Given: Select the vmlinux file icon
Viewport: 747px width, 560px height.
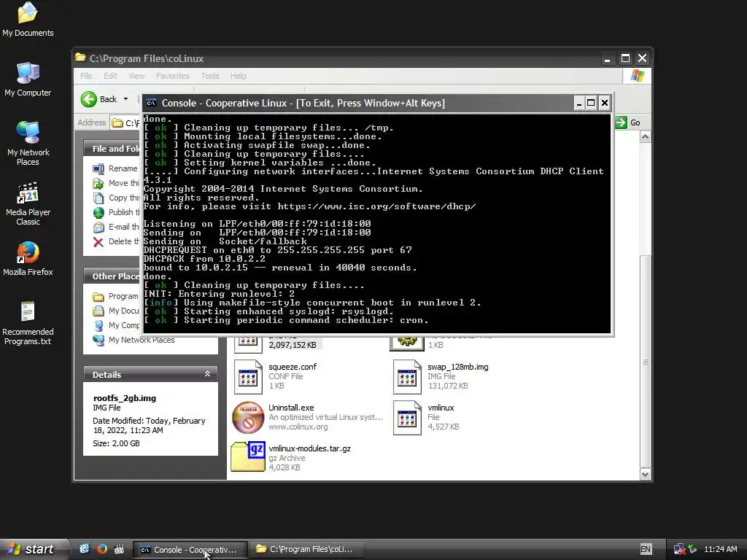Looking at the screenshot, I should click(407, 418).
